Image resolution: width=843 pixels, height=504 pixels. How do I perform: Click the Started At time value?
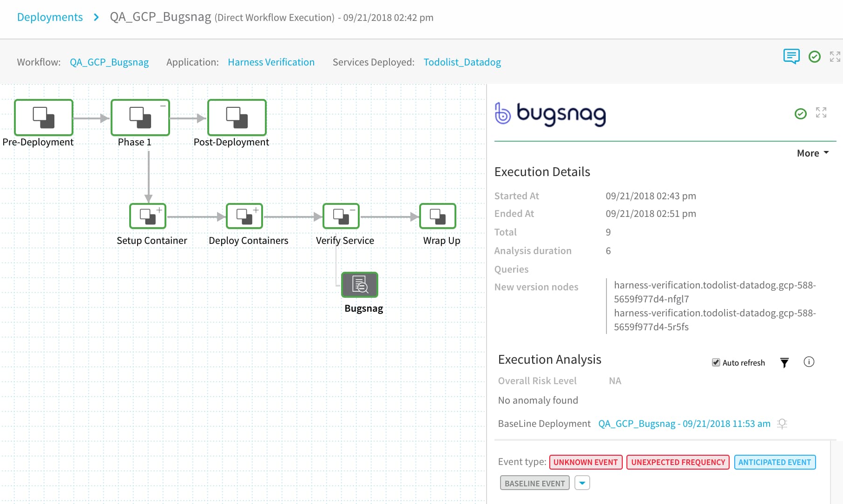tap(651, 196)
